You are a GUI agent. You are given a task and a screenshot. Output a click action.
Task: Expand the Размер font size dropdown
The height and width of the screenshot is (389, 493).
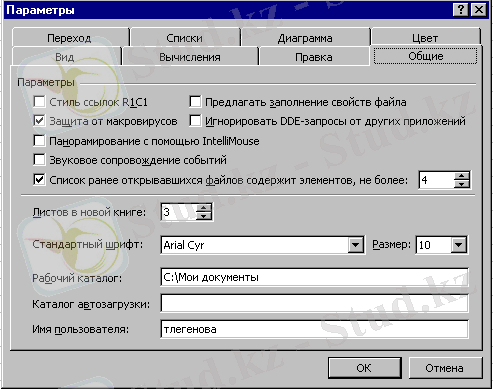459,245
